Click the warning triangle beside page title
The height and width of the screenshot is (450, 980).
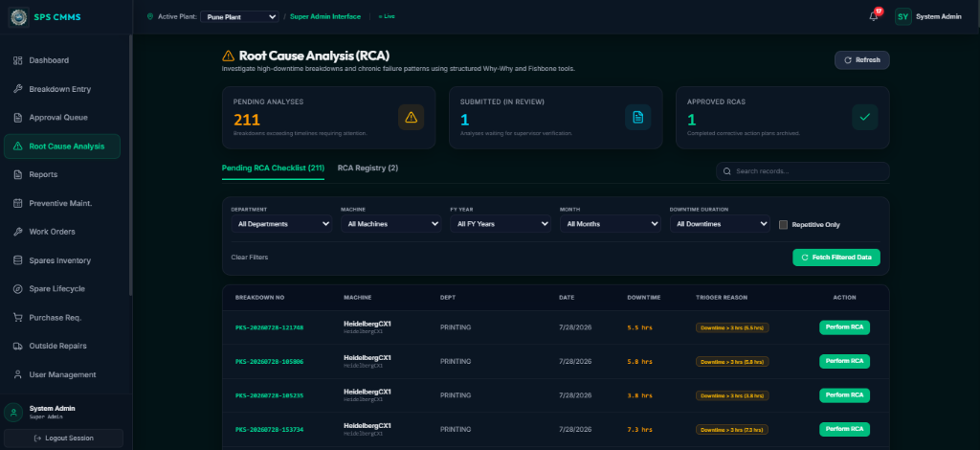click(228, 56)
